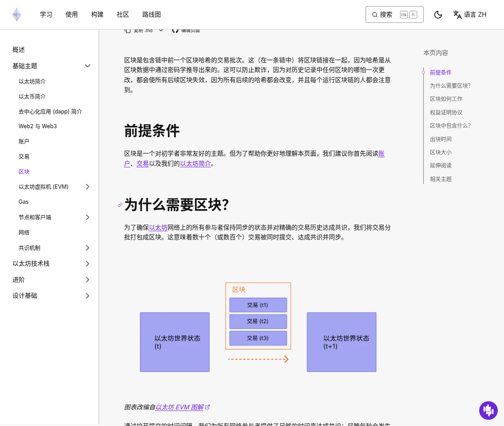The image size is (504, 426).
Task: Toggle dark mode with the moon icon
Action: coord(438,15)
